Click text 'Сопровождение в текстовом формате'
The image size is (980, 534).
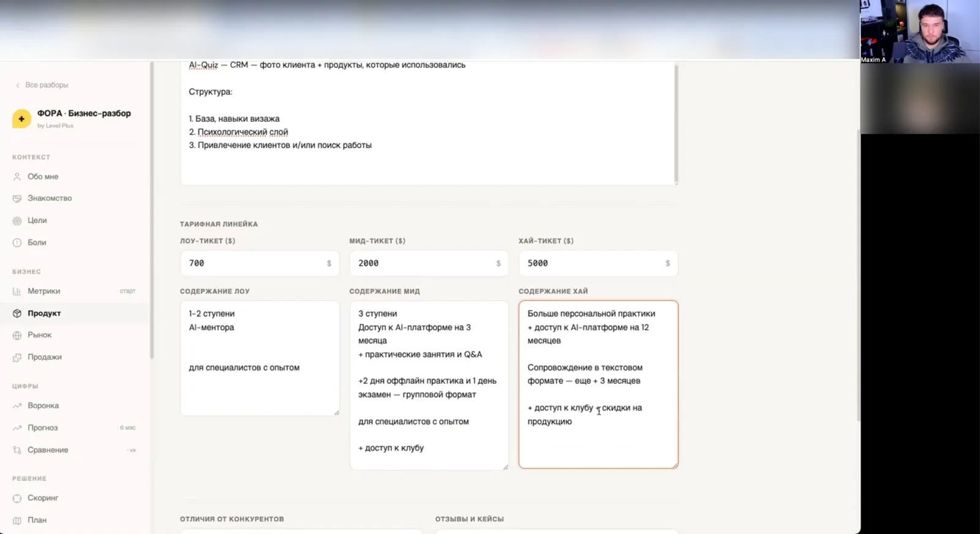585,374
